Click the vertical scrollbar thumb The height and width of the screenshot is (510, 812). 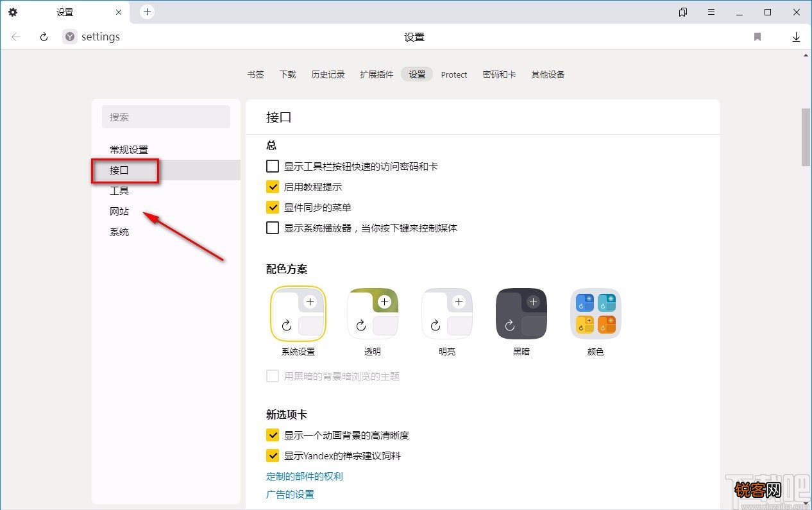coord(806,137)
